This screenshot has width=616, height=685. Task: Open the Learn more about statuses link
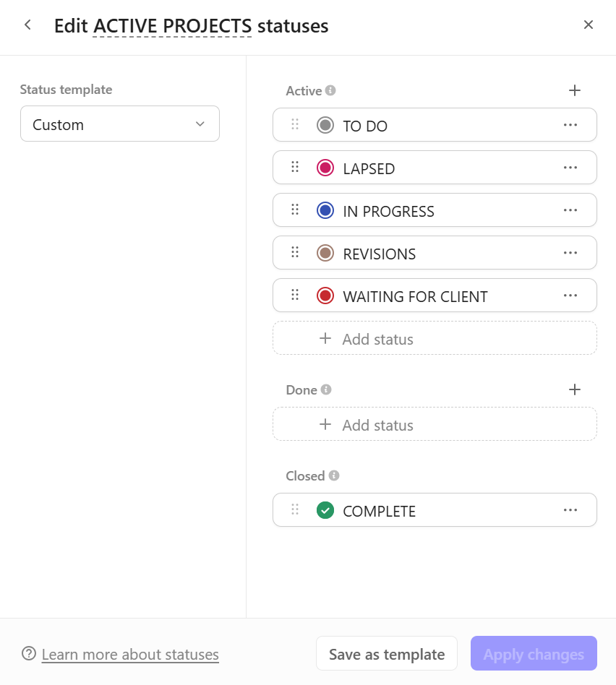pos(130,655)
